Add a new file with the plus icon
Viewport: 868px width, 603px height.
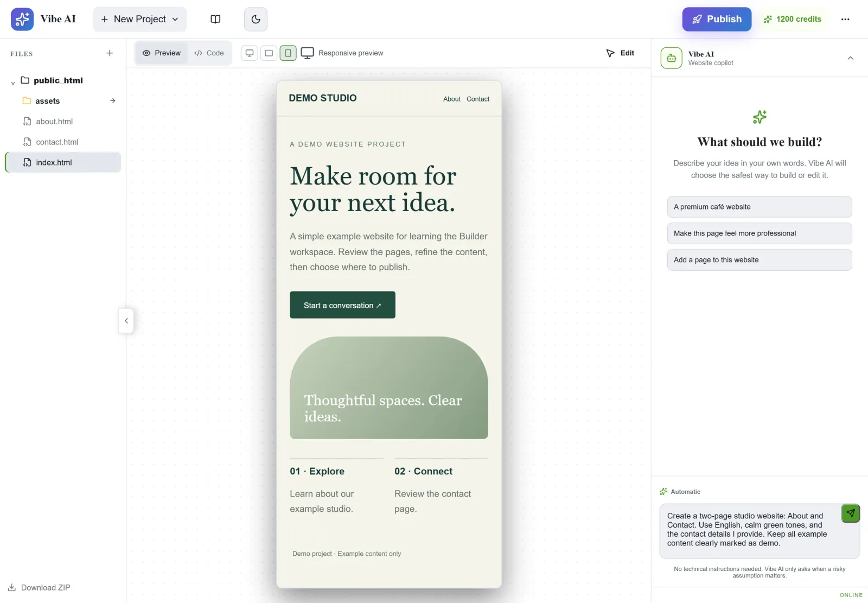click(x=110, y=53)
